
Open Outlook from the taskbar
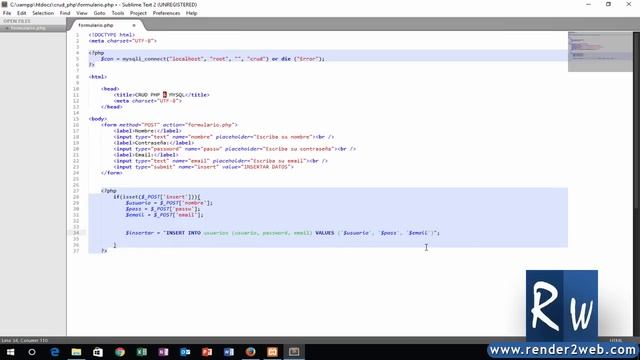(x=185, y=352)
